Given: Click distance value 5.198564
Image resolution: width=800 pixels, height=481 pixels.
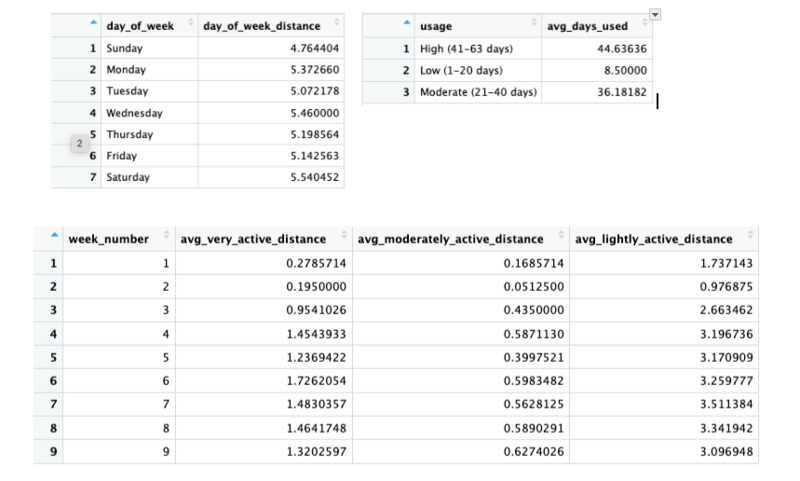Looking at the screenshot, I should (x=314, y=134).
